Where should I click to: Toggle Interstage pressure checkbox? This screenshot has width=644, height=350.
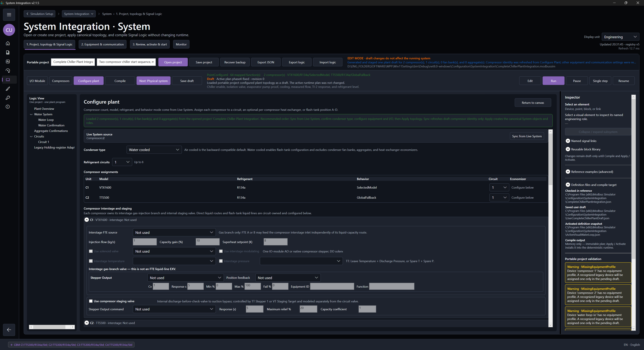(x=221, y=261)
